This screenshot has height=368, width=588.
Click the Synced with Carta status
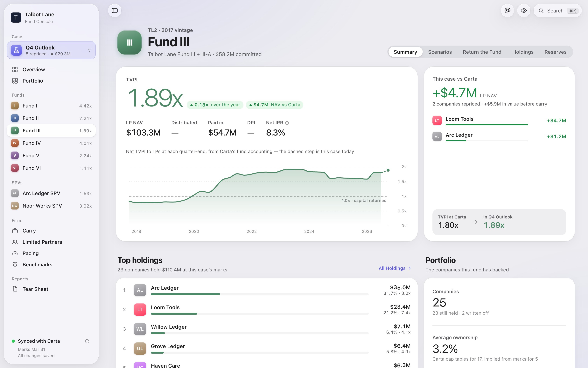39,341
